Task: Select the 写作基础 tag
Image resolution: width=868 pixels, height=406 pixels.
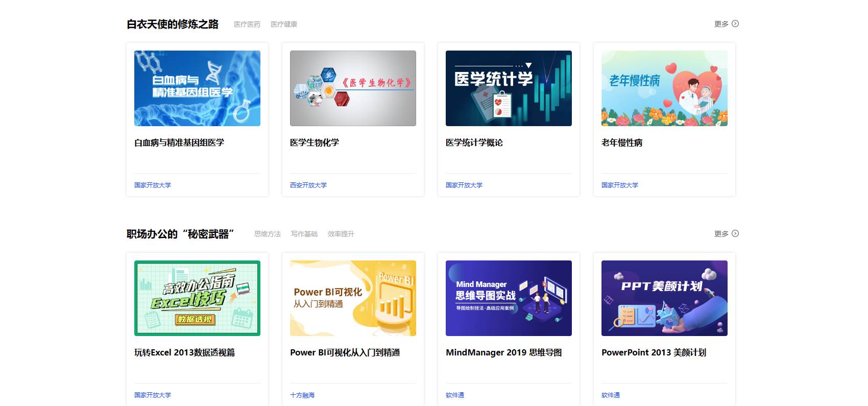Action: pyautogui.click(x=304, y=234)
